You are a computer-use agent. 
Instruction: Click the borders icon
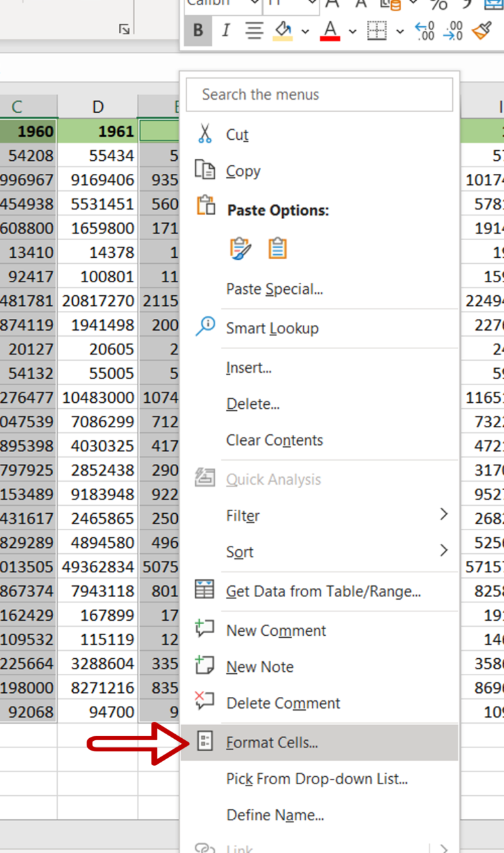click(379, 30)
